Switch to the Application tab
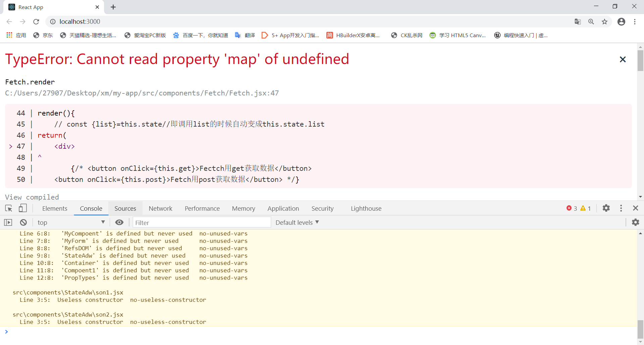The width and height of the screenshot is (644, 345). [283, 208]
